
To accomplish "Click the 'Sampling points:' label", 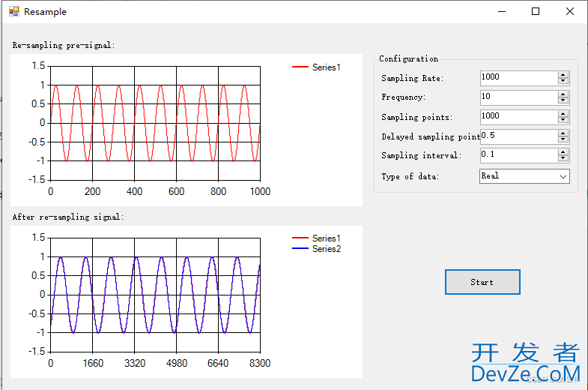I will pyautogui.click(x=416, y=117).
